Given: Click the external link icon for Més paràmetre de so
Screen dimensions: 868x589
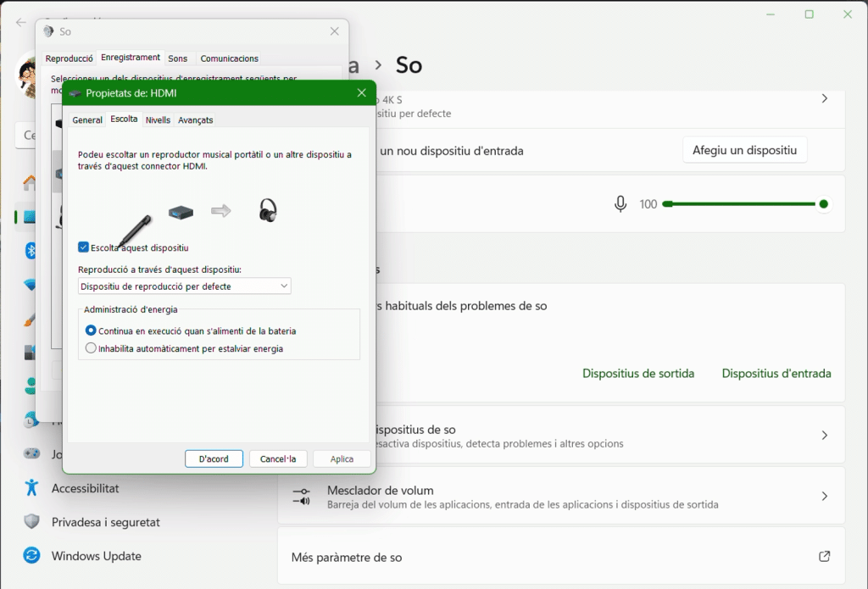Looking at the screenshot, I should tap(824, 557).
